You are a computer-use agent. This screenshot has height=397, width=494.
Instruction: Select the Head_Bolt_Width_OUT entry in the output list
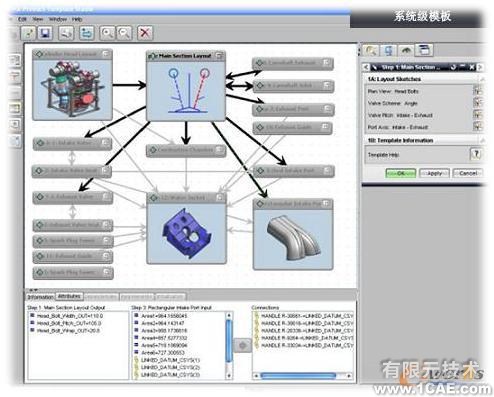click(67, 316)
